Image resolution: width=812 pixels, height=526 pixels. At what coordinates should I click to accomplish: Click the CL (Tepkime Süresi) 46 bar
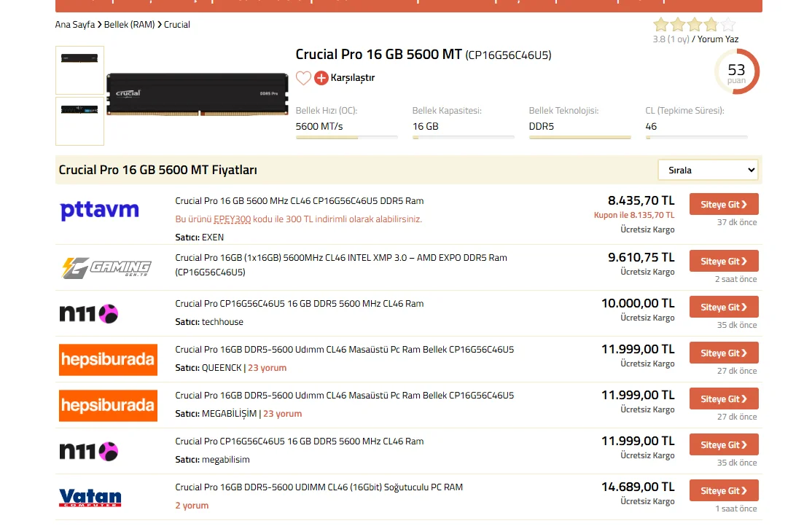[x=697, y=137]
